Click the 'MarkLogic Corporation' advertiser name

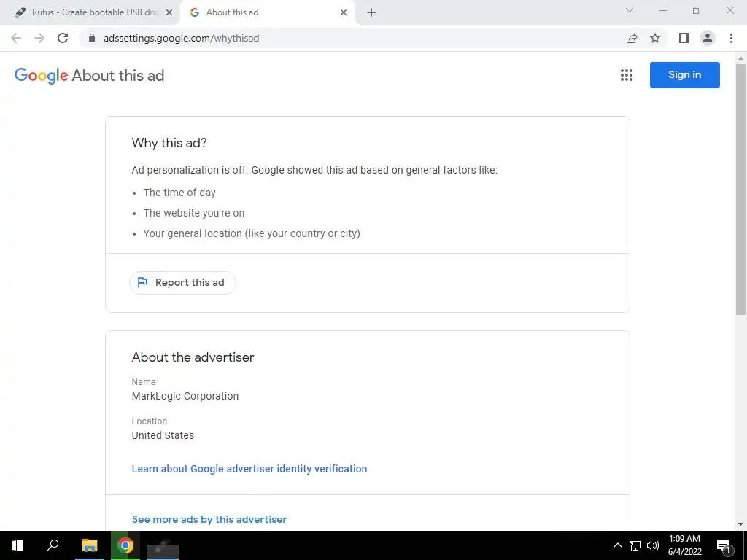point(185,396)
